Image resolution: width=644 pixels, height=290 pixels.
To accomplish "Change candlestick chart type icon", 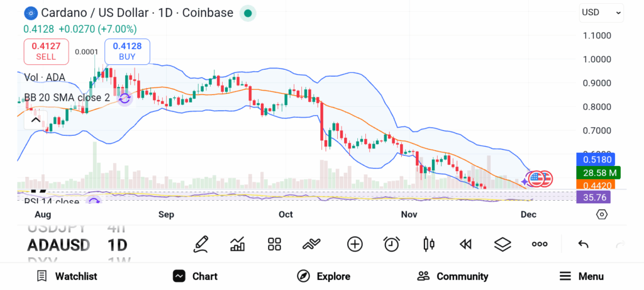I will pos(429,244).
